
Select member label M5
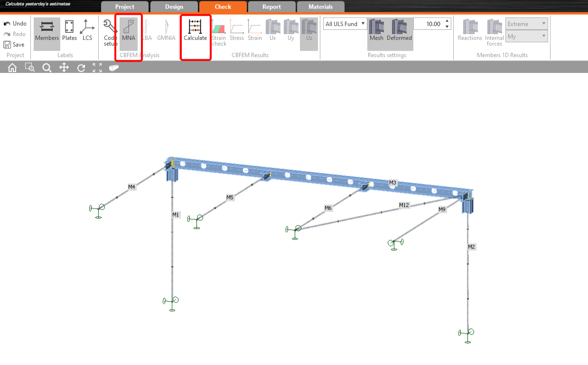[230, 197]
